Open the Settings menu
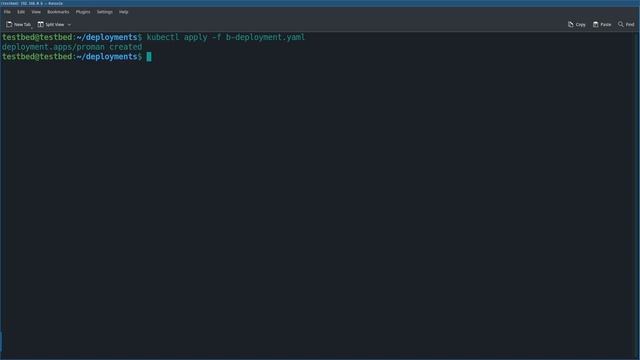 [104, 12]
